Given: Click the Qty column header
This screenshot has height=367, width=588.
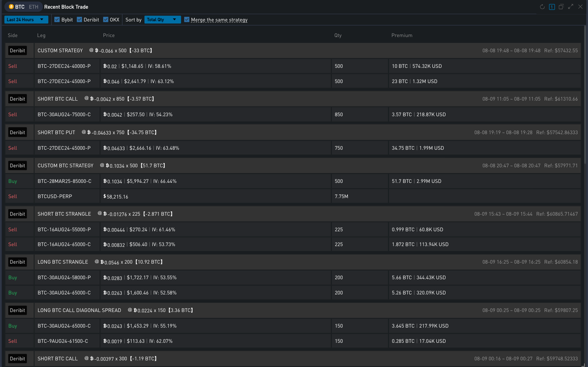Looking at the screenshot, I should coord(338,35).
